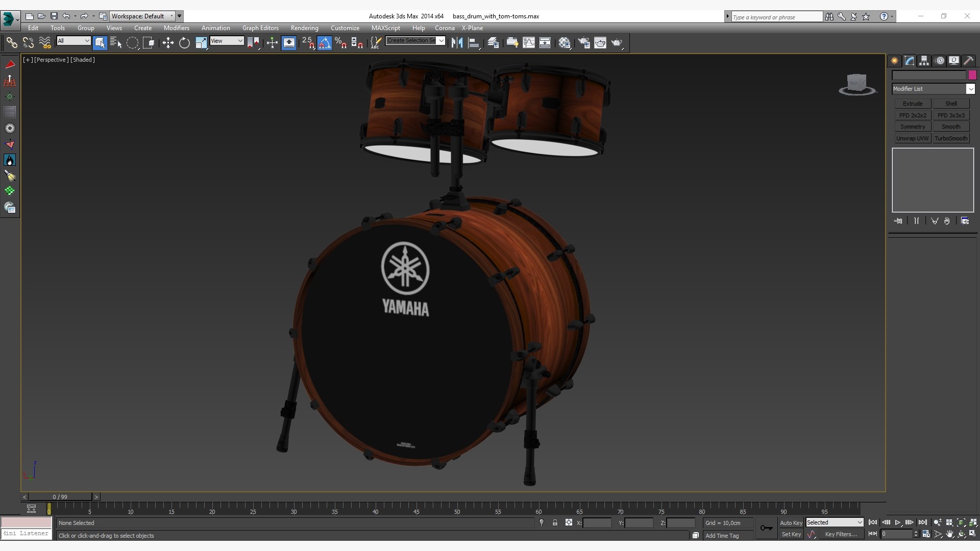Image resolution: width=980 pixels, height=551 pixels.
Task: Open the Undo history arrow
Action: tap(75, 16)
